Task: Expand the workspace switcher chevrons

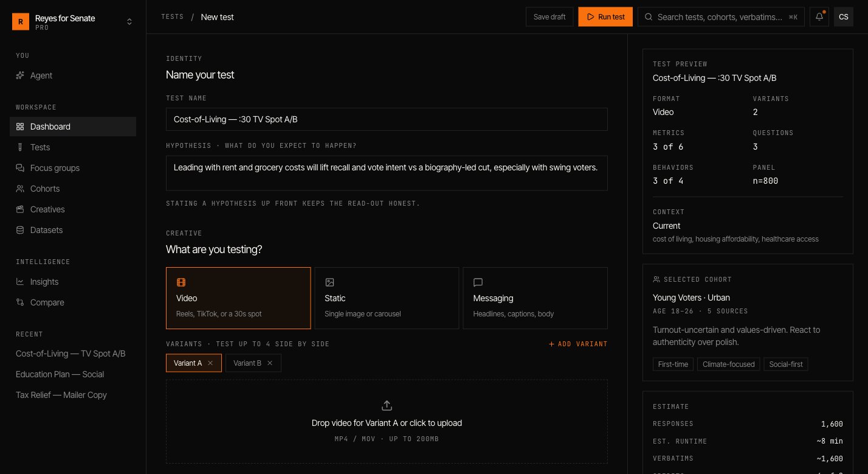Action: pyautogui.click(x=129, y=22)
